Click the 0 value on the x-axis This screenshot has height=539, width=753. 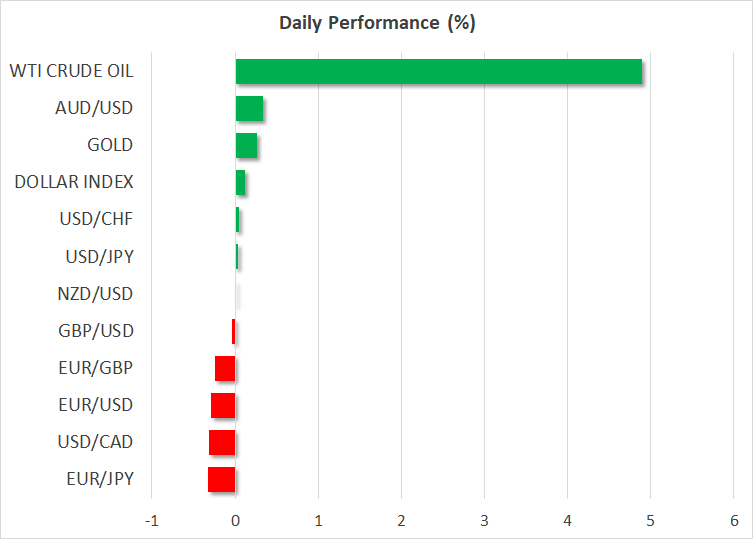pos(235,521)
